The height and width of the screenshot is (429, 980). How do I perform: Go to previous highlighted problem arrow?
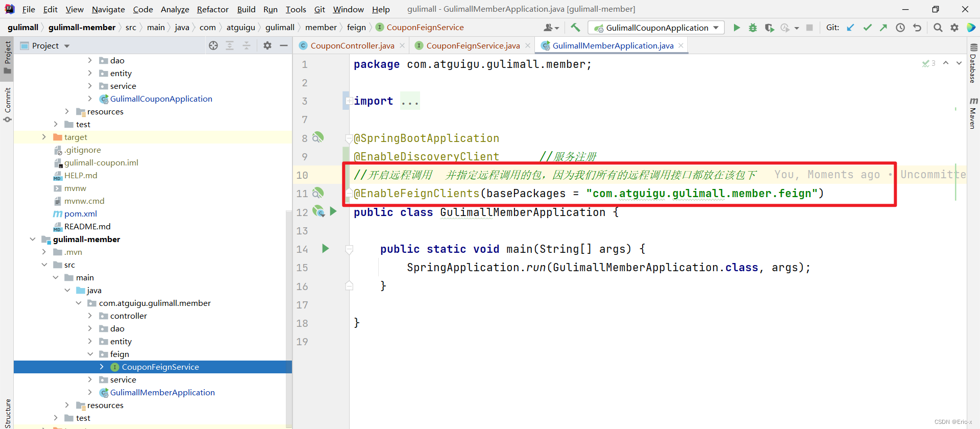(946, 63)
